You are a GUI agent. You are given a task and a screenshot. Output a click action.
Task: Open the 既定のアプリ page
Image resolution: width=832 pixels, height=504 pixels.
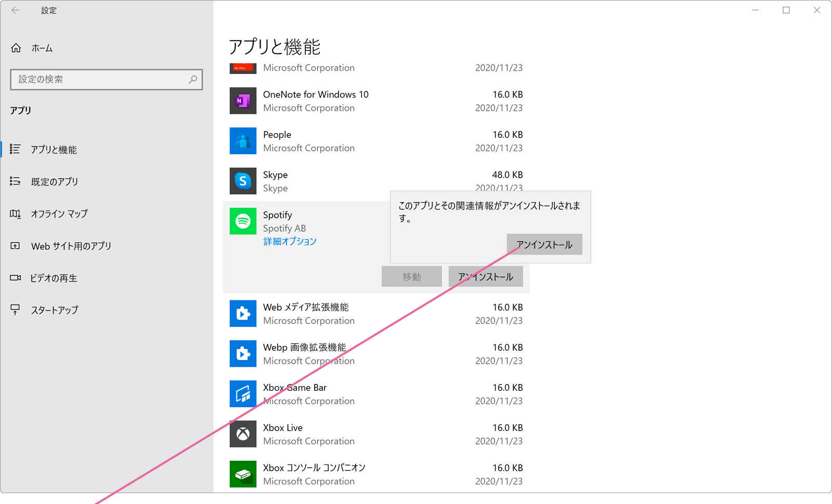55,182
